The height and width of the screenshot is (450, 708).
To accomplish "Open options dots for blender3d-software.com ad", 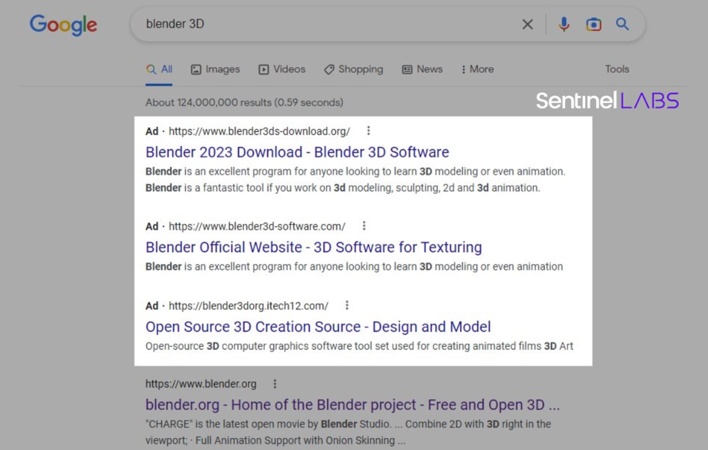I will [364, 225].
